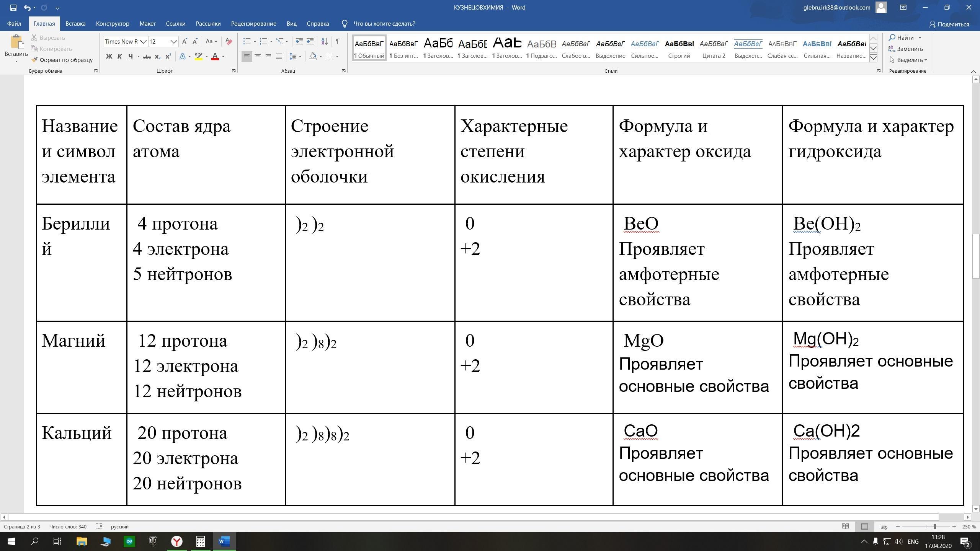Open shading paint bucket icon

[x=313, y=56]
